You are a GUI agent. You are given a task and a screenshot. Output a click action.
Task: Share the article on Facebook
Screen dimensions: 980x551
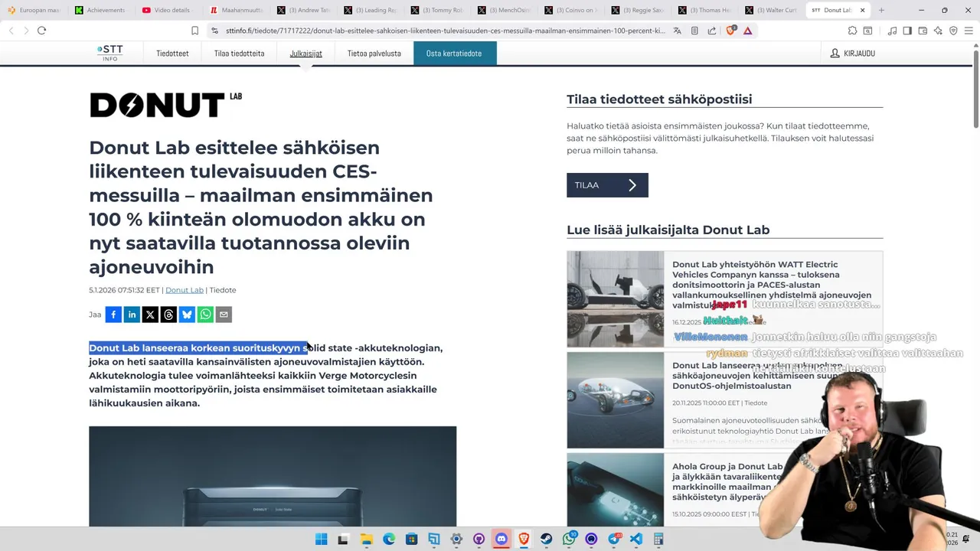[113, 315]
